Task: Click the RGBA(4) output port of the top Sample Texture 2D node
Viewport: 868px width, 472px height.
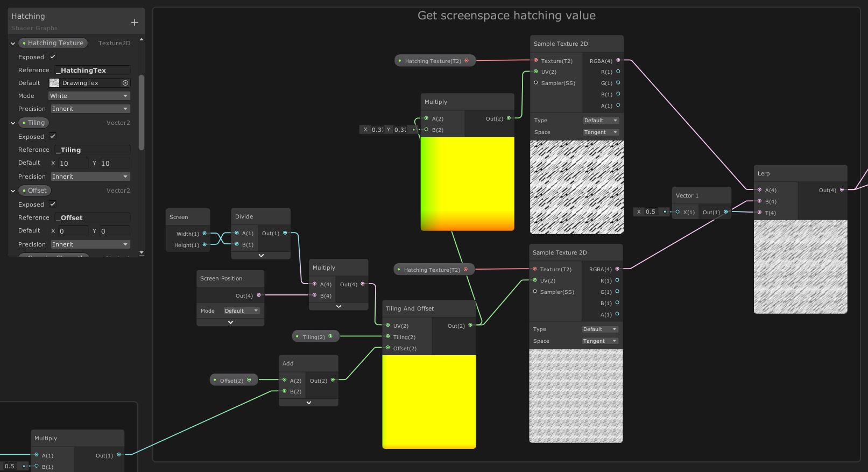Action: pos(618,60)
